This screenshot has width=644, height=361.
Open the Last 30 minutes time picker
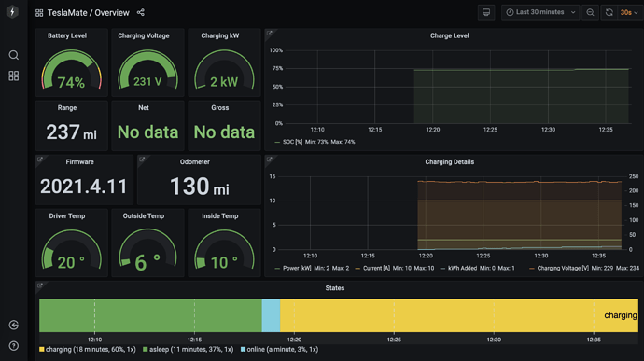(540, 12)
